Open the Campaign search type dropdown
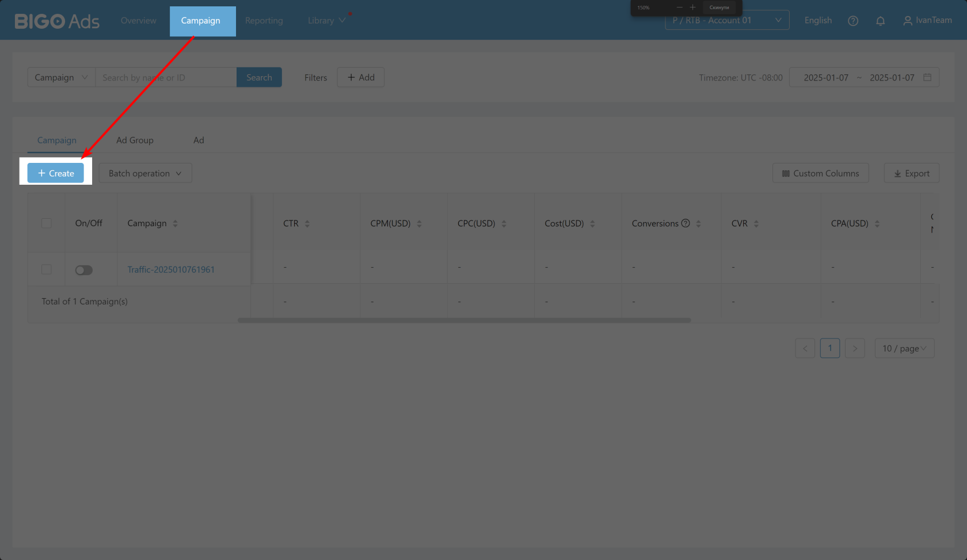 point(61,77)
